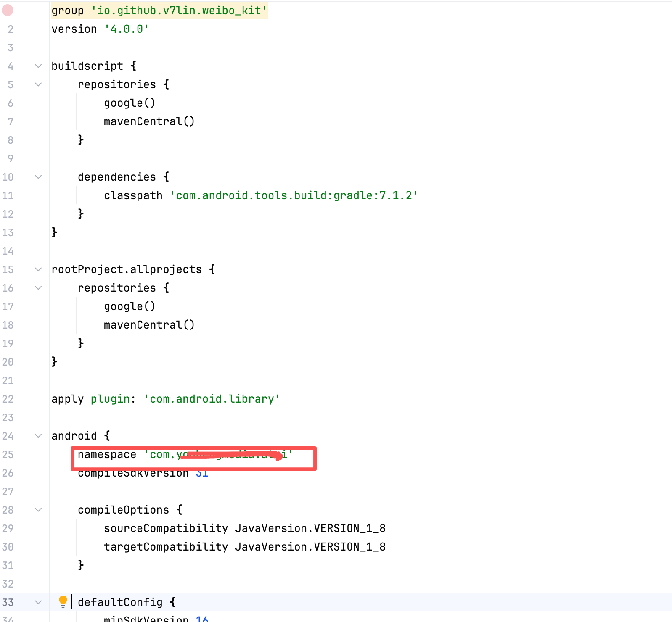Click line number 33 in gutter
The image size is (672, 622).
8,602
